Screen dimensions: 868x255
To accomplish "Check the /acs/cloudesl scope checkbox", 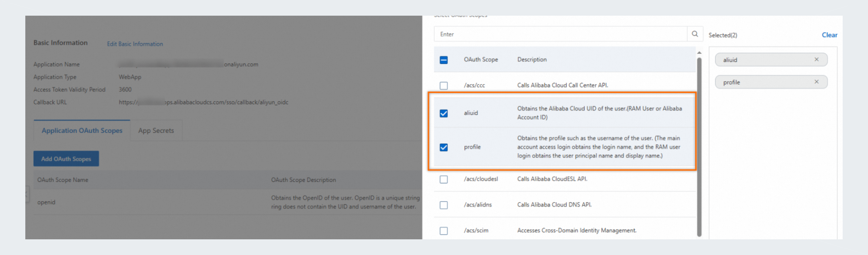I will point(443,179).
